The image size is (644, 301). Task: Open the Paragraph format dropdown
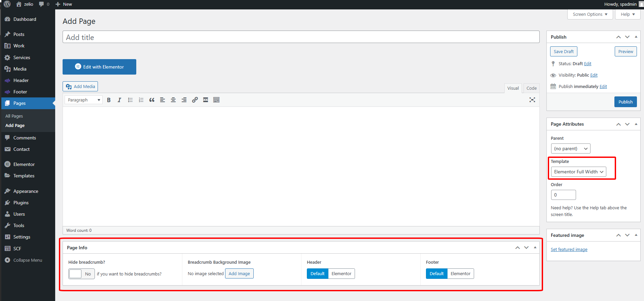pos(84,100)
